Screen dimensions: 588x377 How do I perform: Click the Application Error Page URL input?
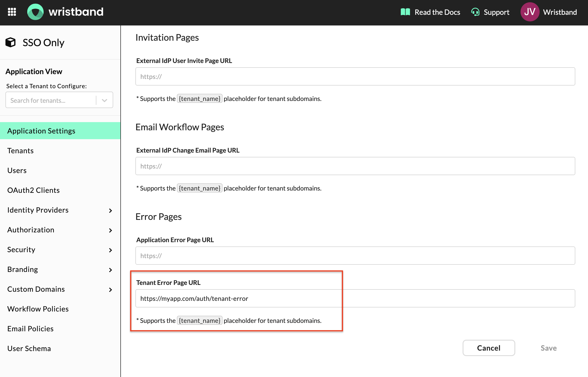coord(355,256)
